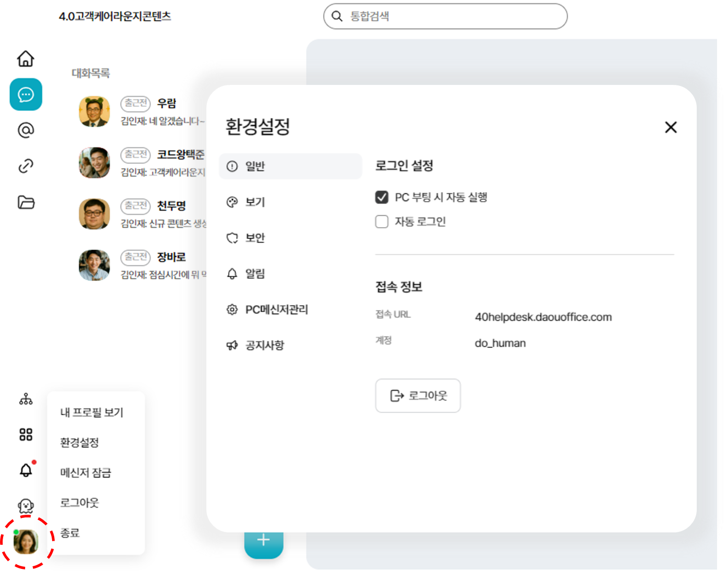The height and width of the screenshot is (572, 728).
Task: Click the link icon in the sidebar
Action: tap(26, 166)
